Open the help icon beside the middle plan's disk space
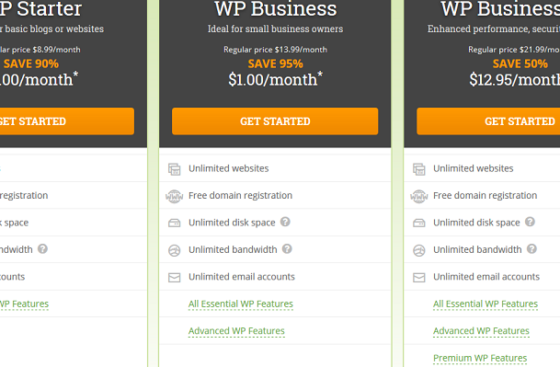The height and width of the screenshot is (367, 560). (x=285, y=222)
